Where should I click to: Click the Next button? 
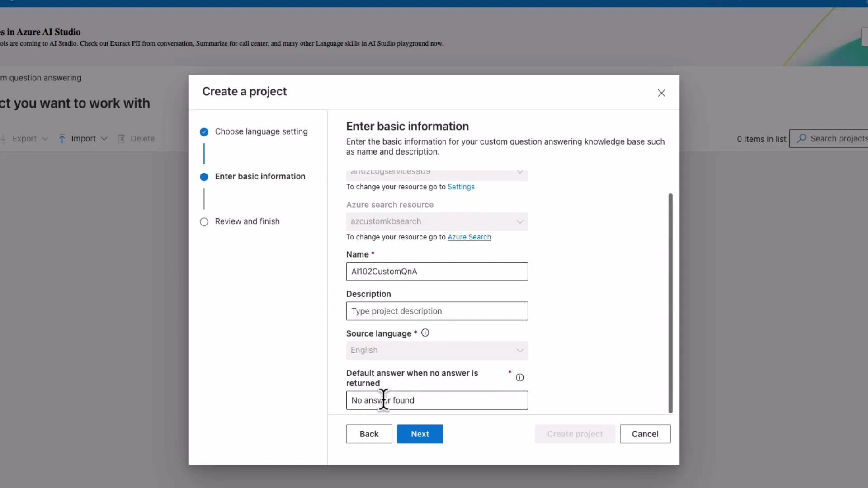tap(420, 434)
